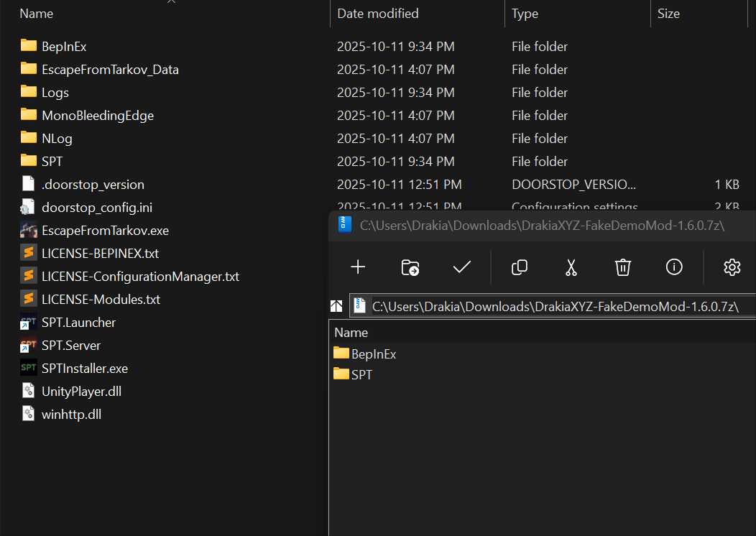Select the LICENSE-Modules.txt file
The width and height of the screenshot is (756, 536).
click(x=90, y=300)
